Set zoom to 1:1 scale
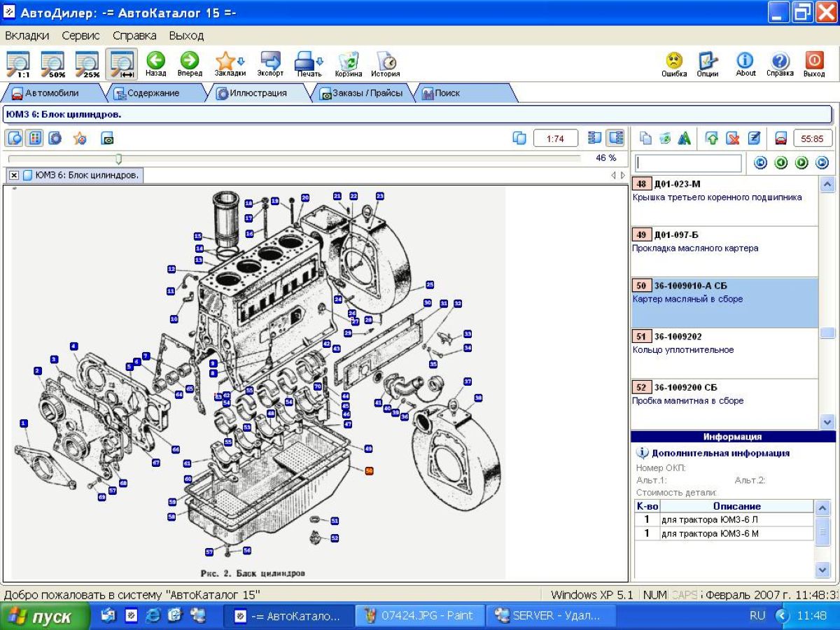840x630 pixels. point(19,63)
